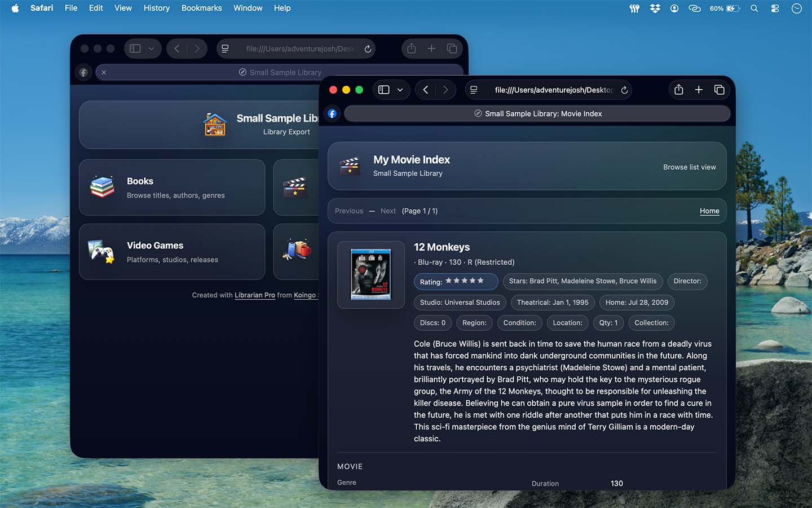Open the History menu

tap(156, 8)
